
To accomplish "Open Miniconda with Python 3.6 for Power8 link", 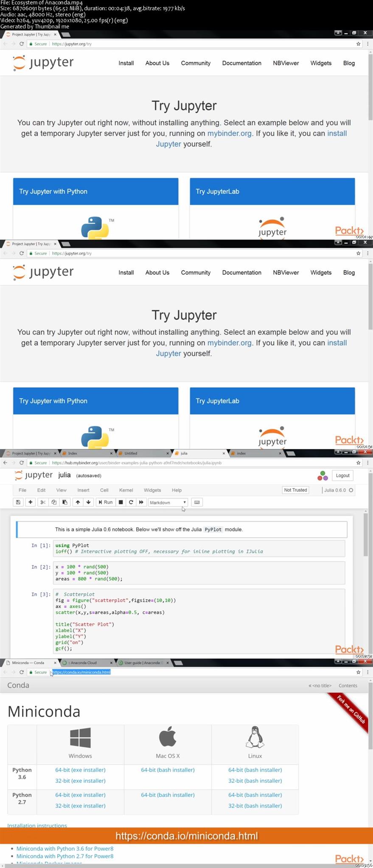I will coord(65,849).
